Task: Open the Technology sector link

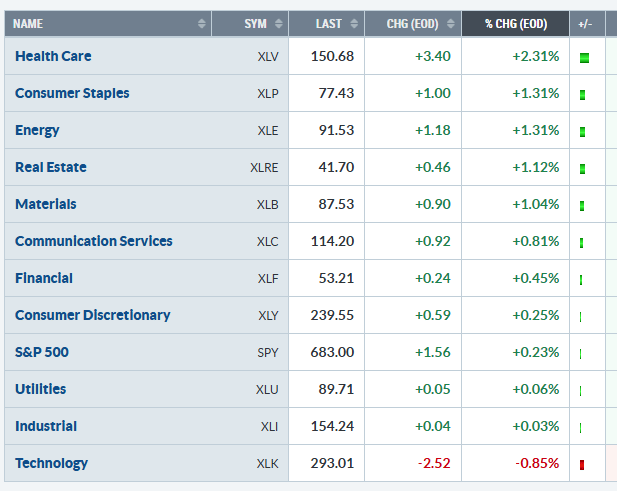Action: pyautogui.click(x=51, y=463)
